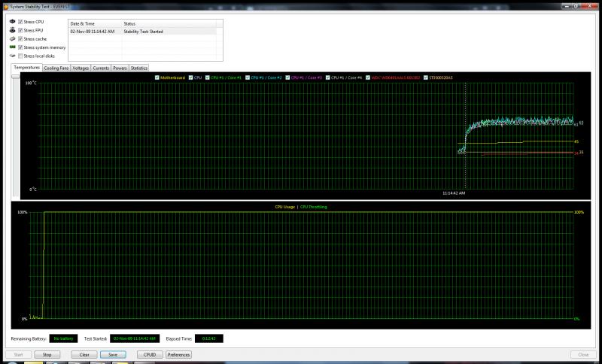Open the Preferences dialog
Viewport: 602px width, 364px height.
178,355
